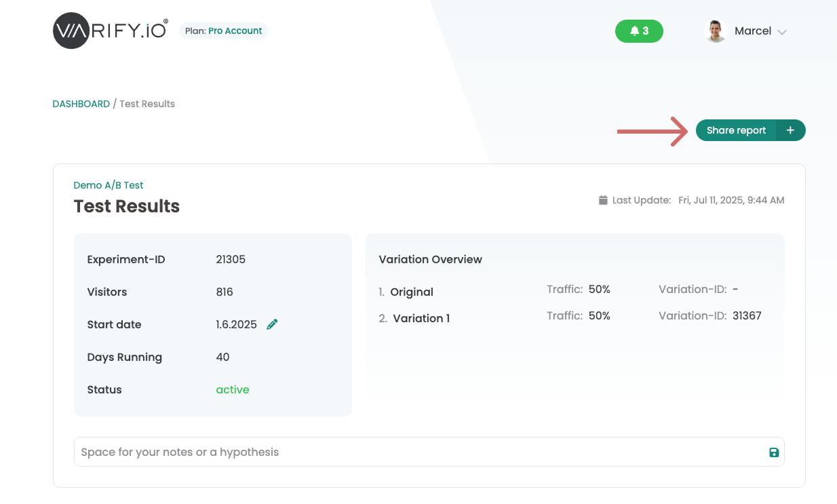Click the Share report button
Viewport: 837px width, 504px height.
[x=736, y=130]
